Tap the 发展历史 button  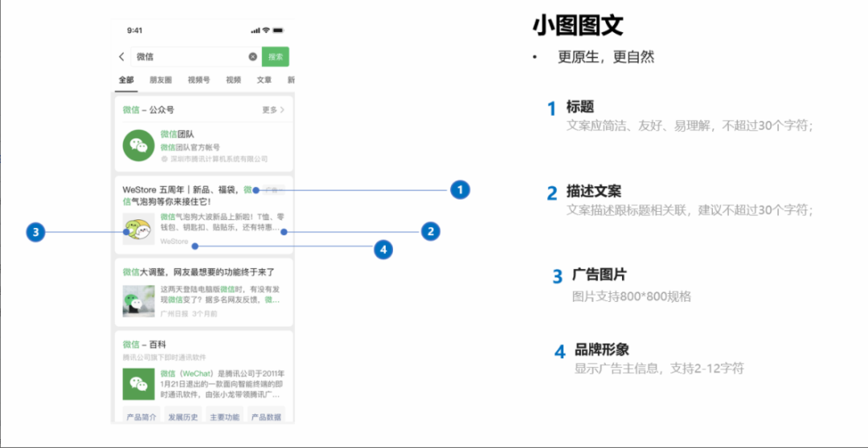coord(182,417)
